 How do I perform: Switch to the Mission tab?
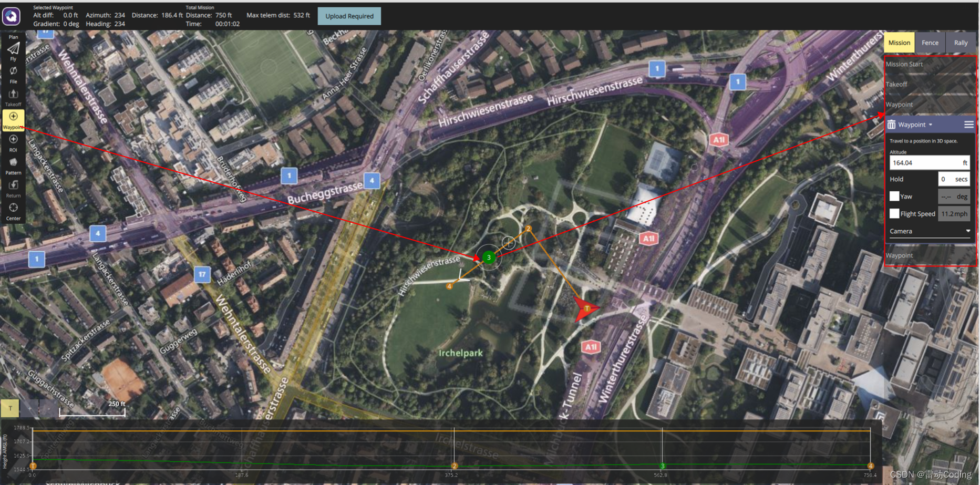(899, 43)
